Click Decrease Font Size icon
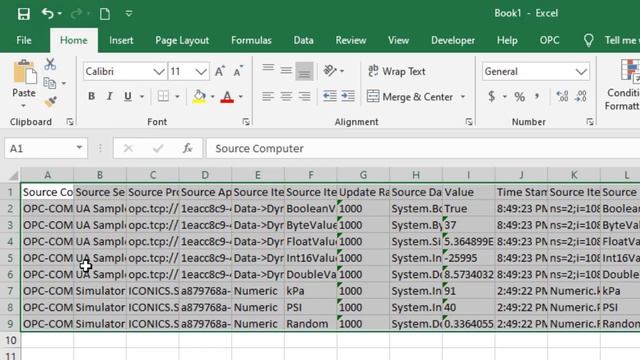This screenshot has width=640, height=360. pos(238,71)
